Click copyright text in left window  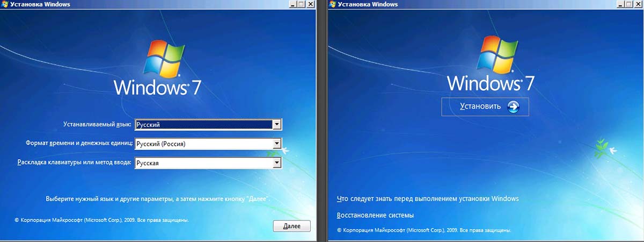pyautogui.click(x=101, y=220)
